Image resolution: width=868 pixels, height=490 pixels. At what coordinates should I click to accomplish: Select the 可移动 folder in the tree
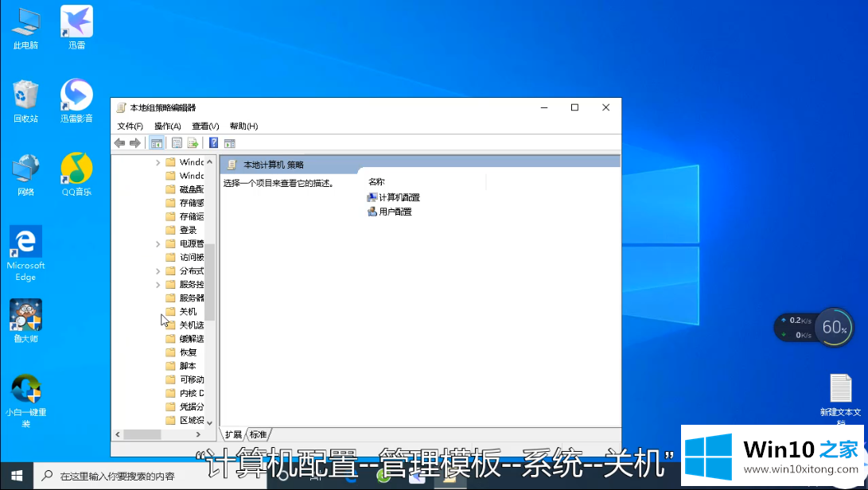[x=185, y=379]
